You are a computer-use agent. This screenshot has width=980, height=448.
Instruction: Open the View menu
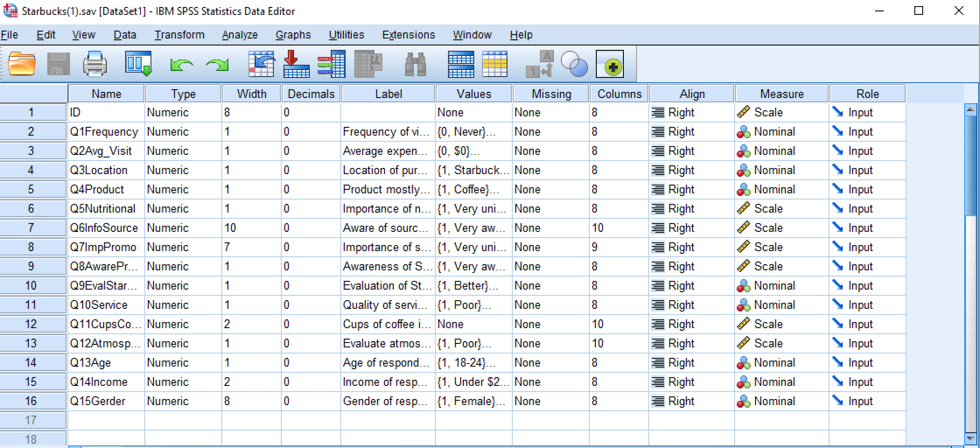click(x=84, y=35)
